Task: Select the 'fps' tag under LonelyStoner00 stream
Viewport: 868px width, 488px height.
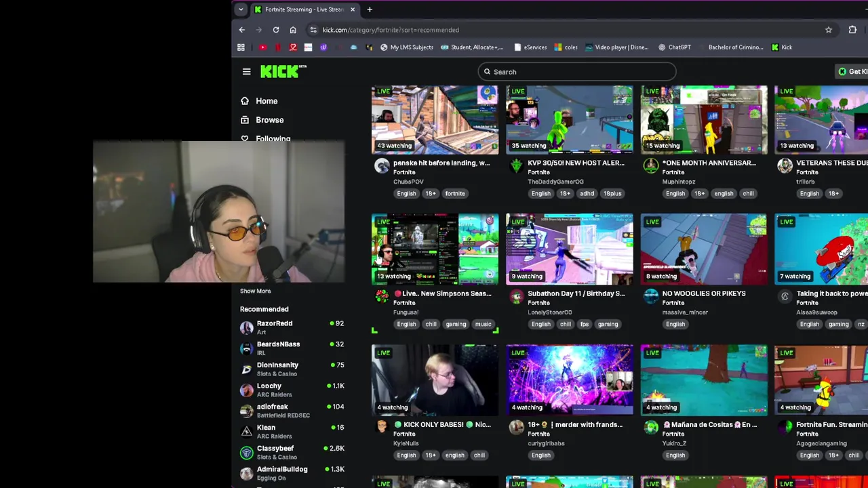Action: [585, 325]
